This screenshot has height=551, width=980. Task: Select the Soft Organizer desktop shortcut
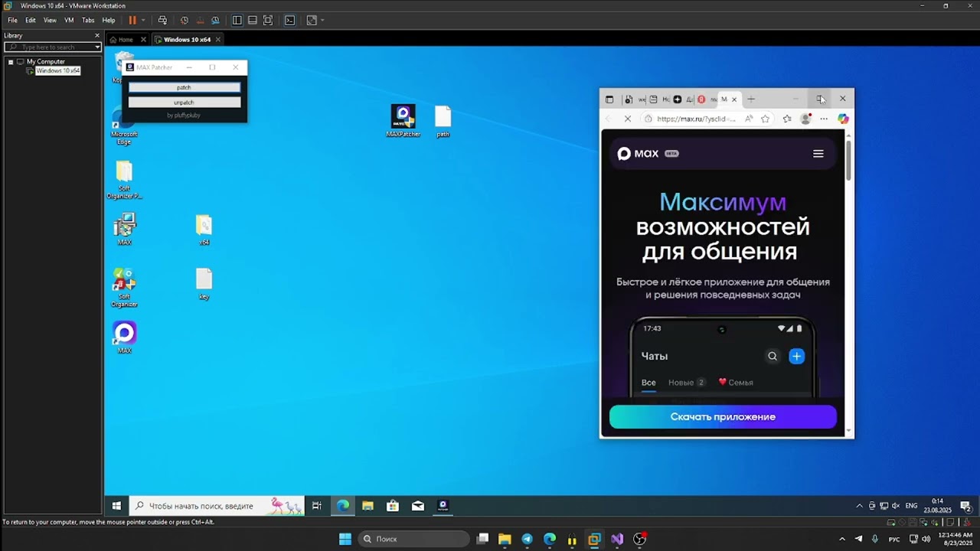pos(124,288)
